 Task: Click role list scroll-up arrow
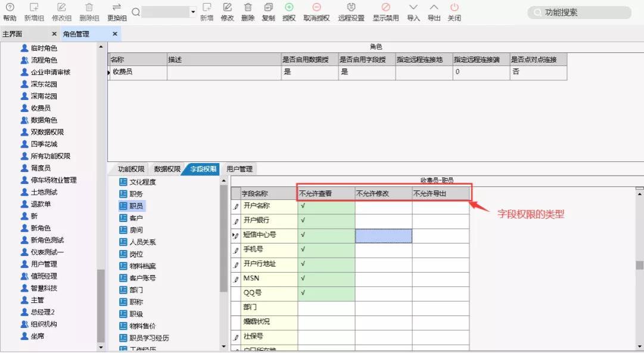(x=101, y=47)
